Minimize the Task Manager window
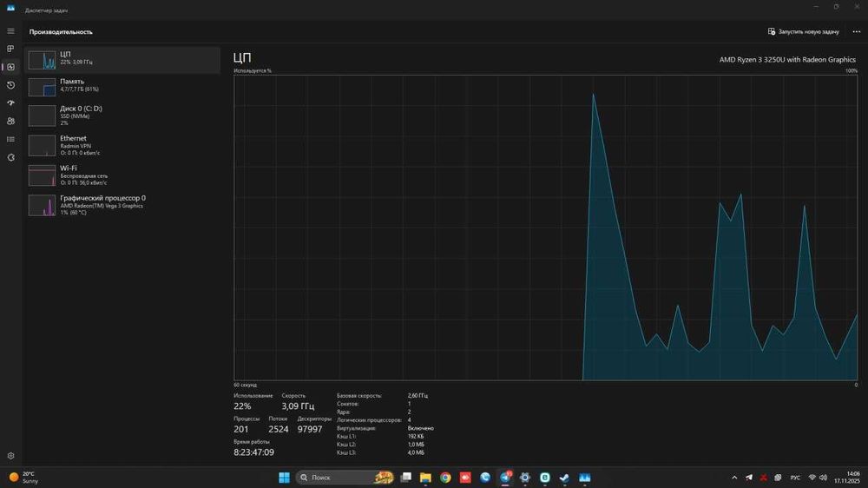The image size is (868, 488). (x=816, y=7)
